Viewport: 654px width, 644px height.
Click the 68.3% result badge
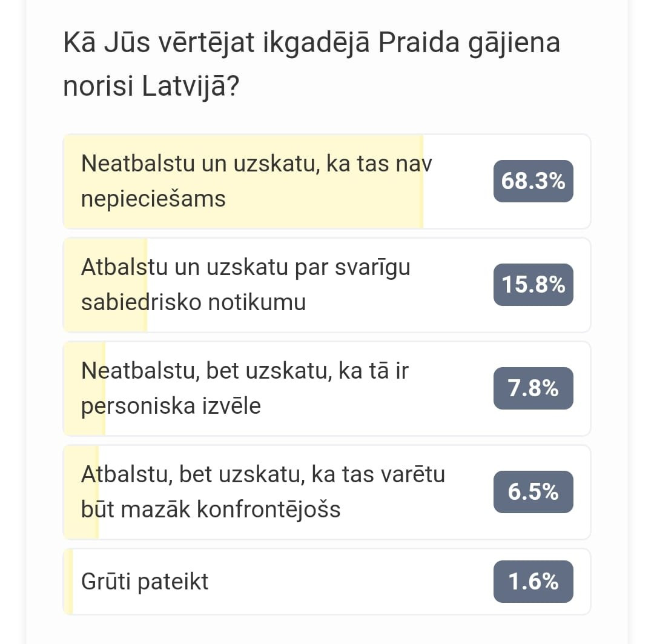[533, 181]
